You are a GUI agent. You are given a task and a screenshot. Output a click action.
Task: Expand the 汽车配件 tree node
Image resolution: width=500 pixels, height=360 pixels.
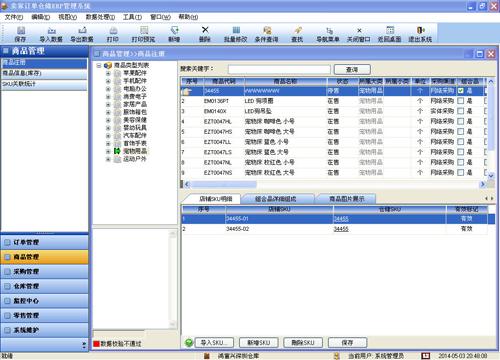[x=108, y=136]
